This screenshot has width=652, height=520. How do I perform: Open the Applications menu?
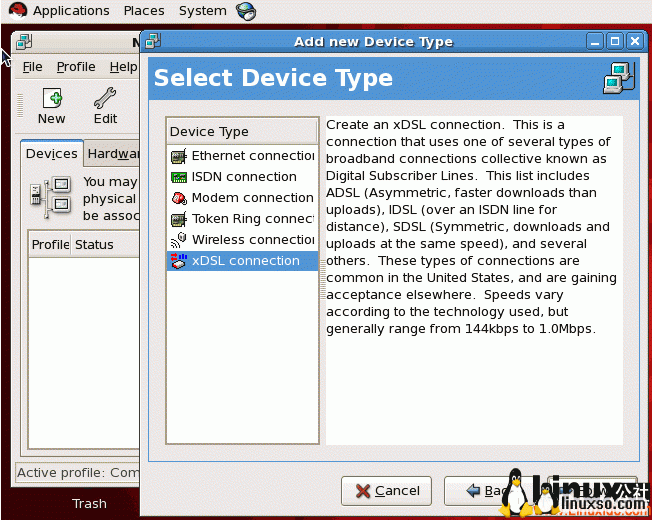[71, 10]
